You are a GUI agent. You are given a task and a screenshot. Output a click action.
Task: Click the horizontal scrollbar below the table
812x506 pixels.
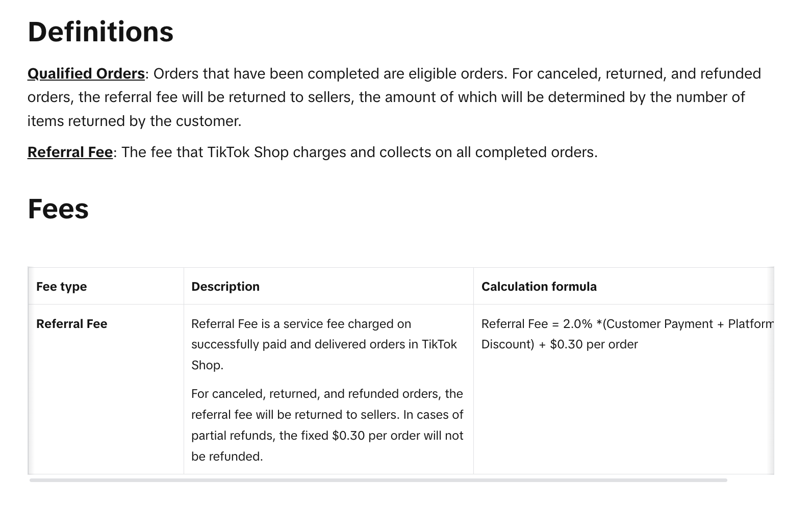pyautogui.click(x=378, y=480)
